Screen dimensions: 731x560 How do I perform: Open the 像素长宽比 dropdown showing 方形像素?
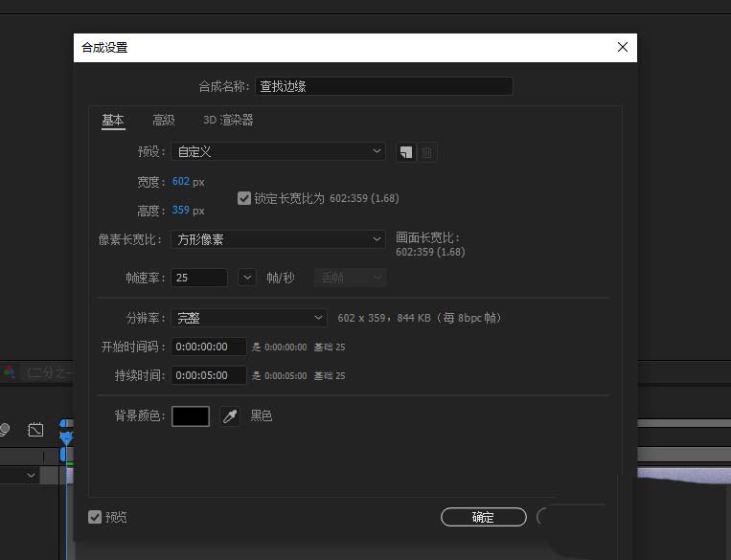(x=279, y=239)
